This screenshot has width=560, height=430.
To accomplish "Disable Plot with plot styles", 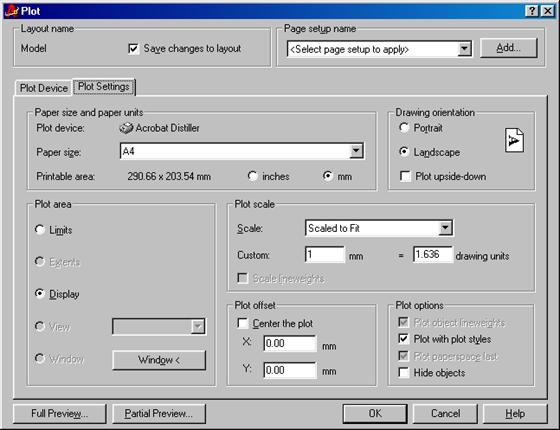I will [404, 339].
